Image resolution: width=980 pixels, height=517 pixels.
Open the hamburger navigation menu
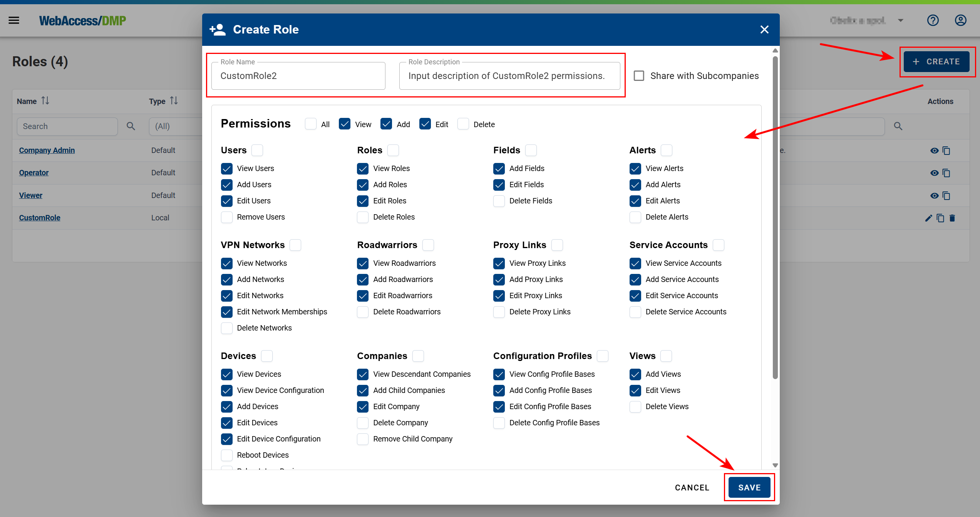click(x=14, y=20)
